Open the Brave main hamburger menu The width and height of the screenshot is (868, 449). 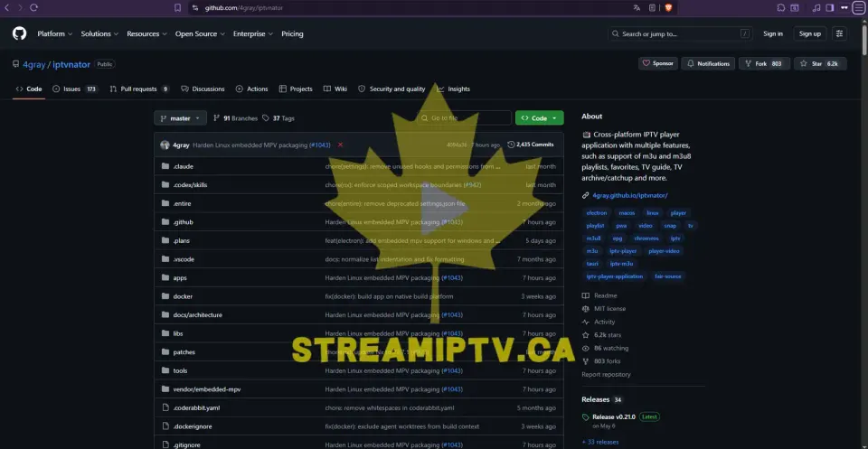coord(859,8)
